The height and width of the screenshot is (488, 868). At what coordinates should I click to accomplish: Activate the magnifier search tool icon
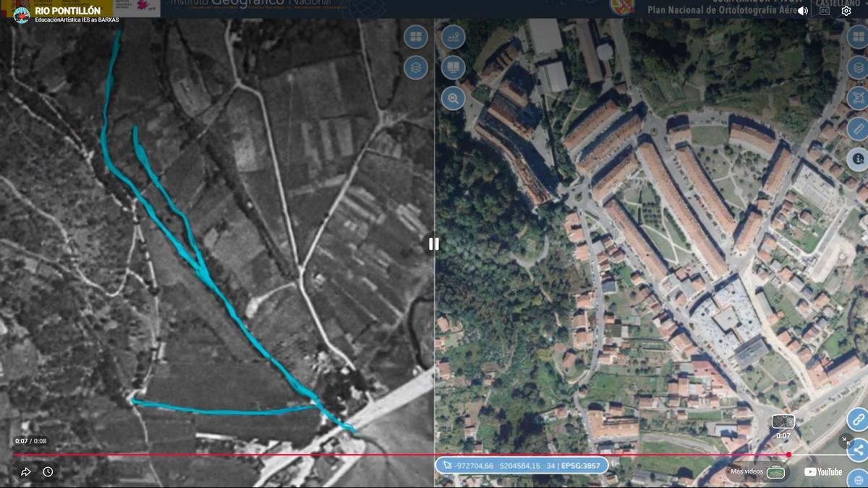click(454, 98)
